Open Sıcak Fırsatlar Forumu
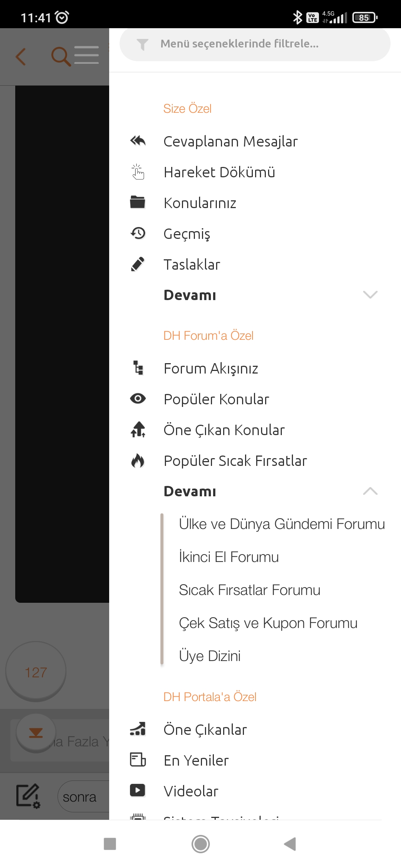 250,590
